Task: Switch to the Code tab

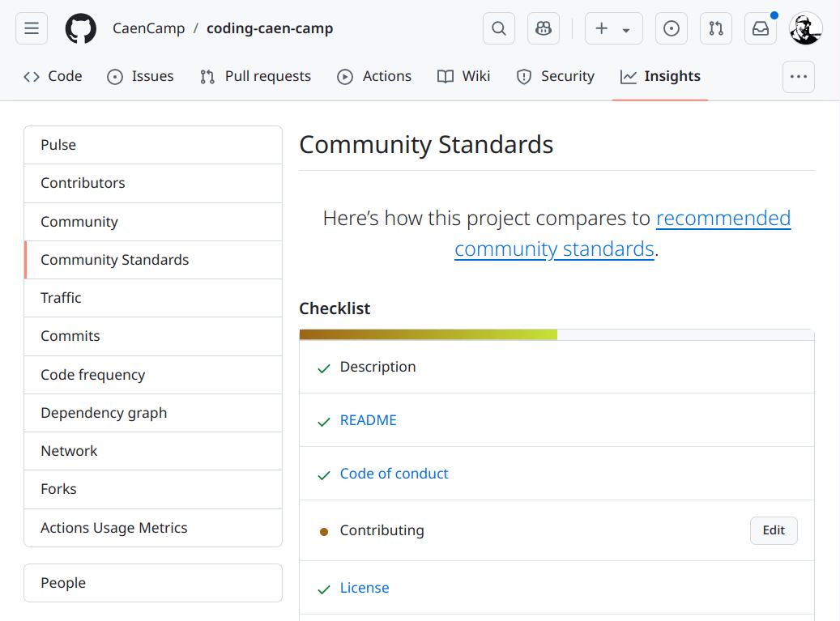Action: pos(53,76)
